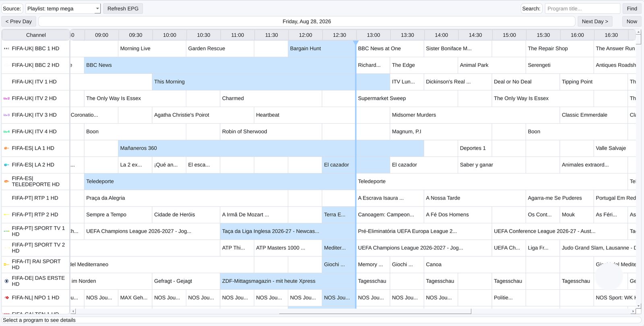Select the Mañaneros 360 program
Viewport: 644px width, 326px height.
[x=271, y=148]
